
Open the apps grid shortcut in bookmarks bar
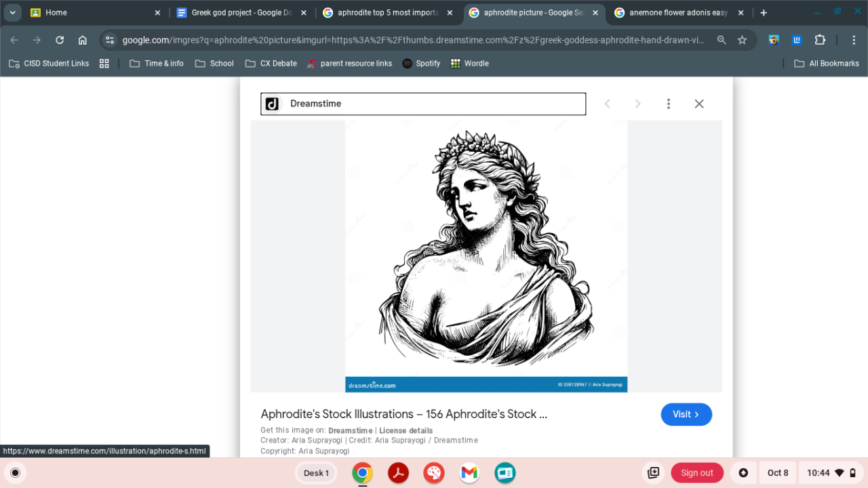(104, 63)
